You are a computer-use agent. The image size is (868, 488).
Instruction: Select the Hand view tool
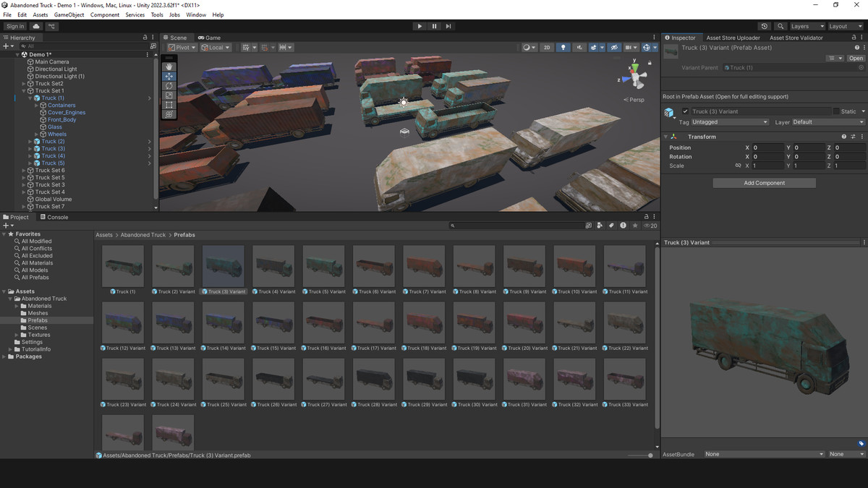[x=169, y=67]
